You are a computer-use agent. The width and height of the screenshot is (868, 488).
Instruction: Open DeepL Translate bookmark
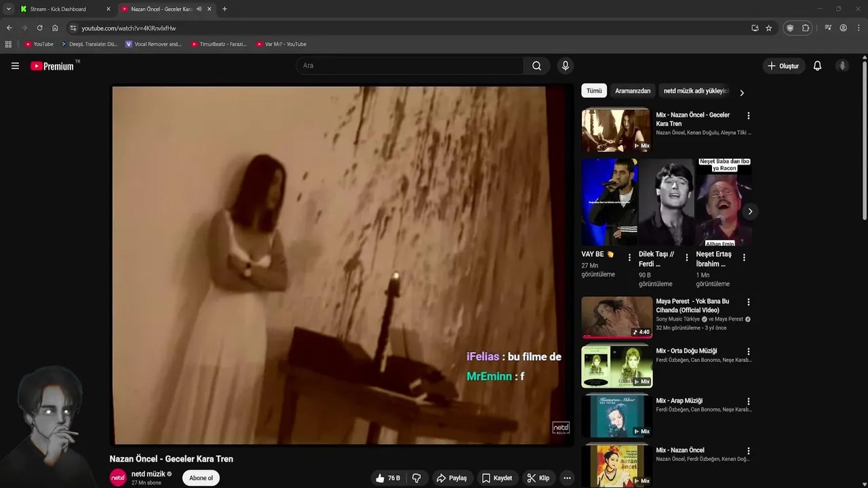click(x=89, y=44)
